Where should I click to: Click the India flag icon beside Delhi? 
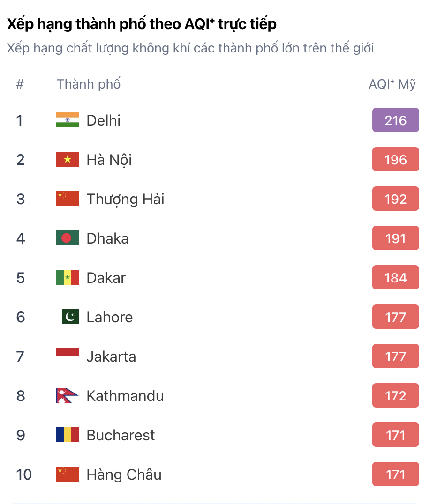67,120
